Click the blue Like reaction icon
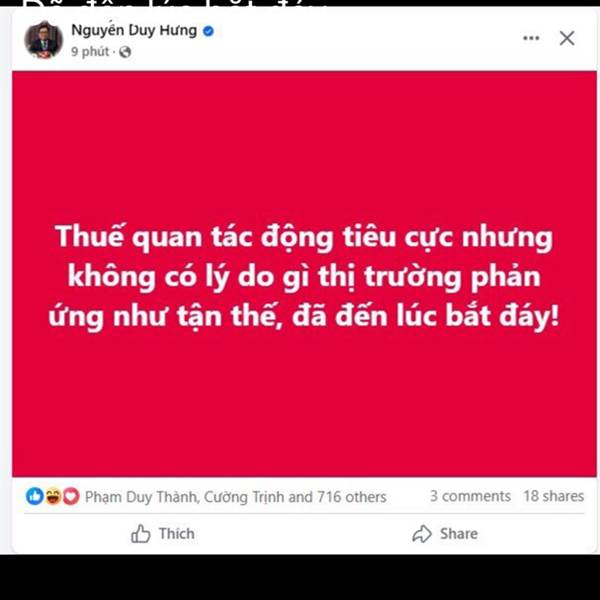Image resolution: width=600 pixels, height=600 pixels. pyautogui.click(x=35, y=496)
